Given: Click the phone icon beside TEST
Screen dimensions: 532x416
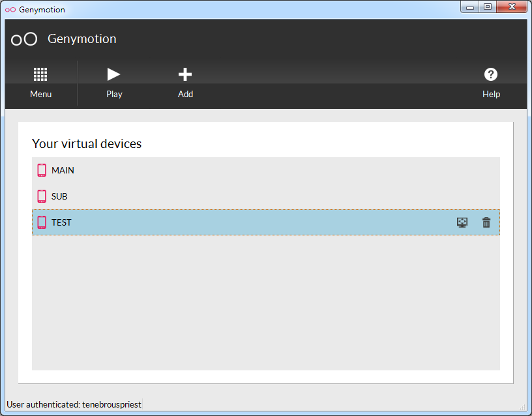Looking at the screenshot, I should pyautogui.click(x=42, y=222).
